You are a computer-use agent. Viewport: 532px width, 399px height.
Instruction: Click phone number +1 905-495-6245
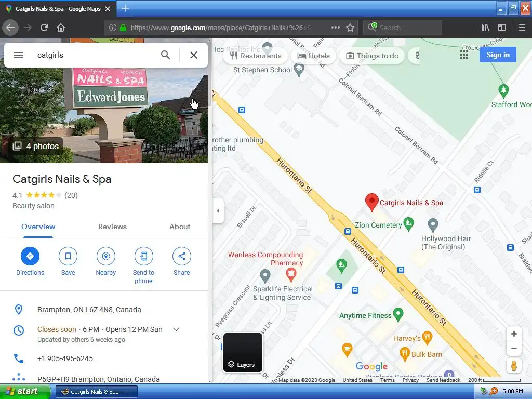65,358
